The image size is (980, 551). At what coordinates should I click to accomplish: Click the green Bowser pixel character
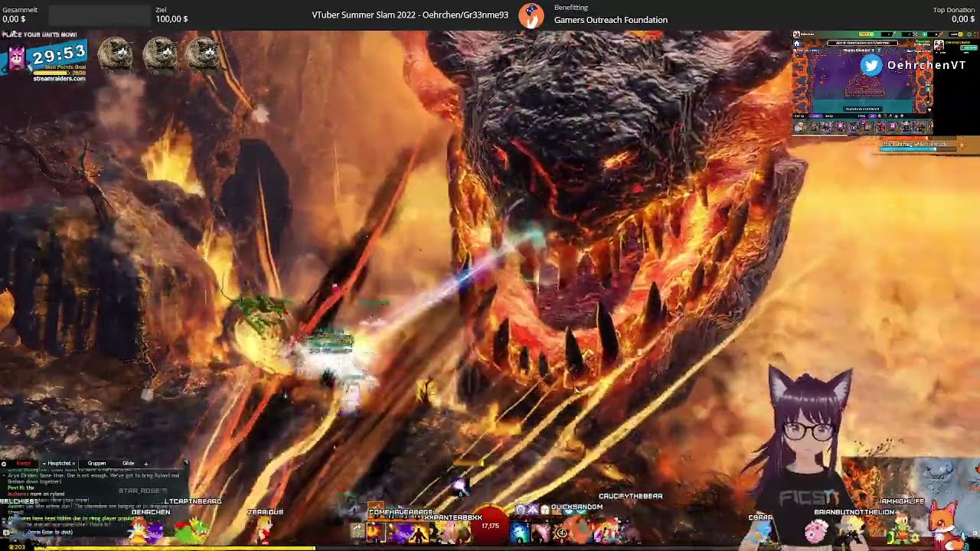[191, 531]
